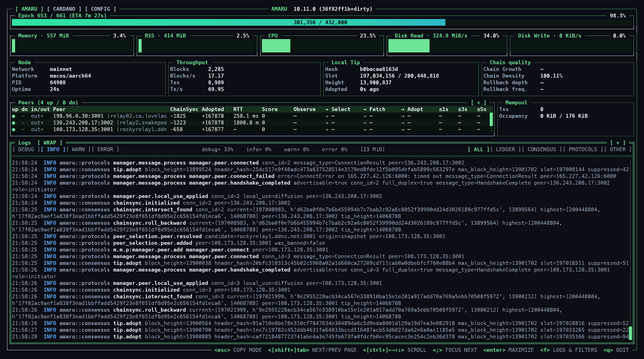Select peer row rockyrelay1.ddn
644x359 pixels.
[250, 130]
